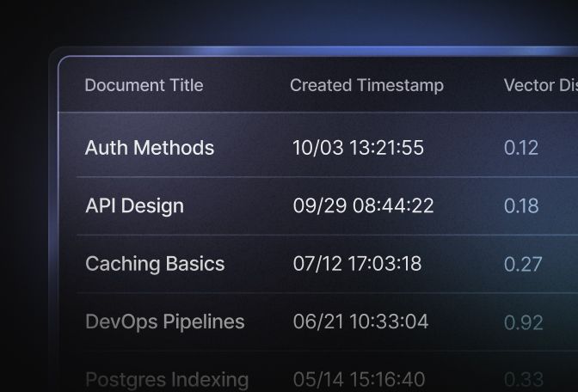Click the 05/14 15:16:40 timestamp cell
578x392 pixels.
[359, 379]
